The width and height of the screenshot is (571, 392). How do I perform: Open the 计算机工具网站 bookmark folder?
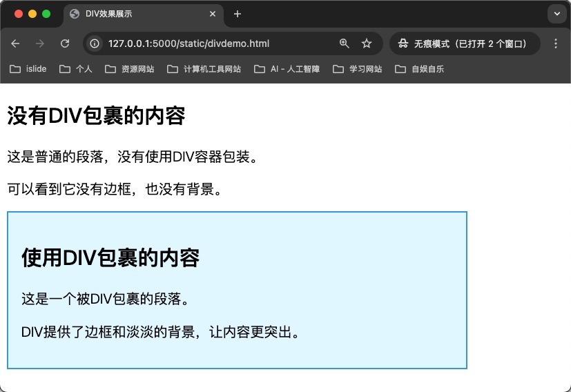tap(204, 69)
